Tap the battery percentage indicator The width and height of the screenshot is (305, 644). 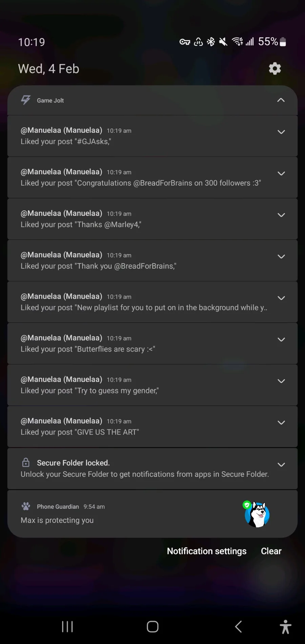pos(268,42)
